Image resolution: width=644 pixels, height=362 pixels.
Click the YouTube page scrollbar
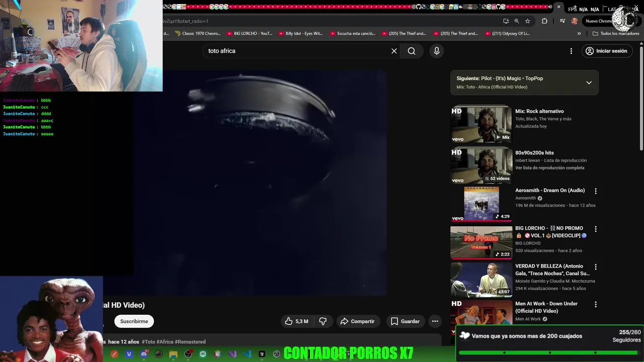641,98
